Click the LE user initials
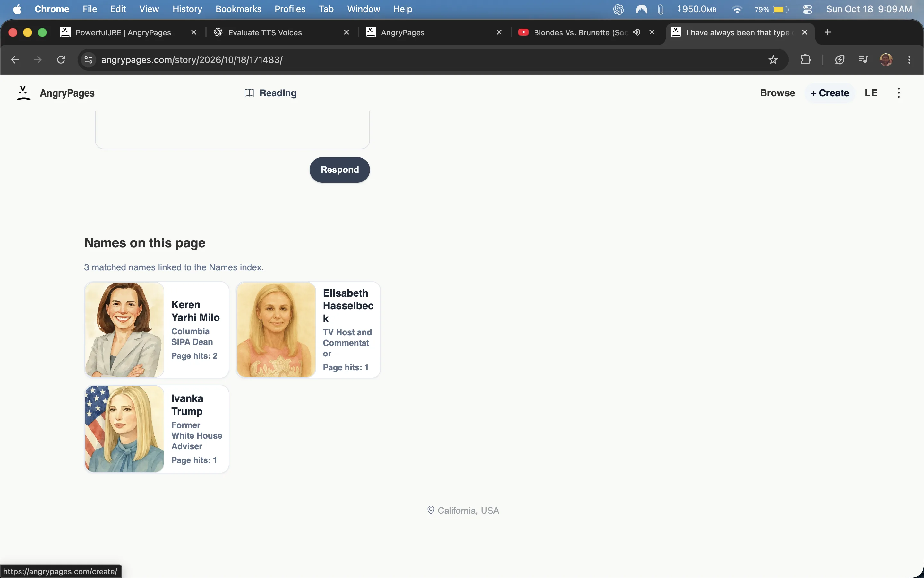Image resolution: width=924 pixels, height=578 pixels. (x=871, y=93)
